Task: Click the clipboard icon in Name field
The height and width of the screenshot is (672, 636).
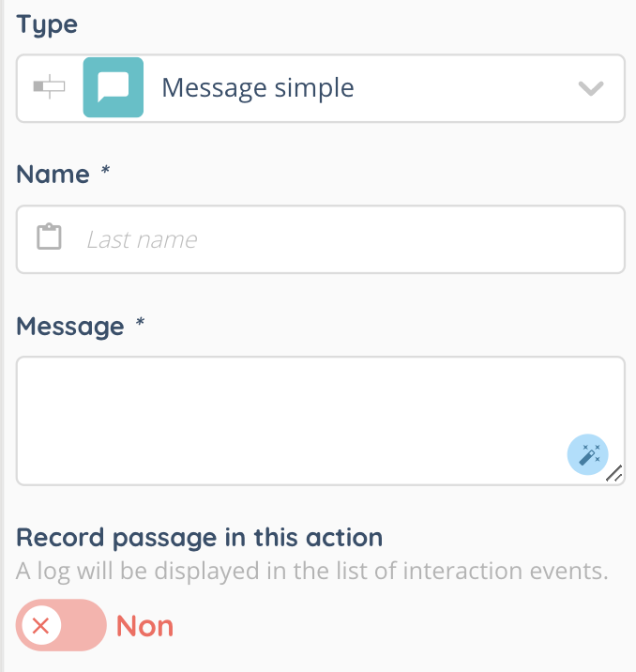Action: click(x=49, y=237)
